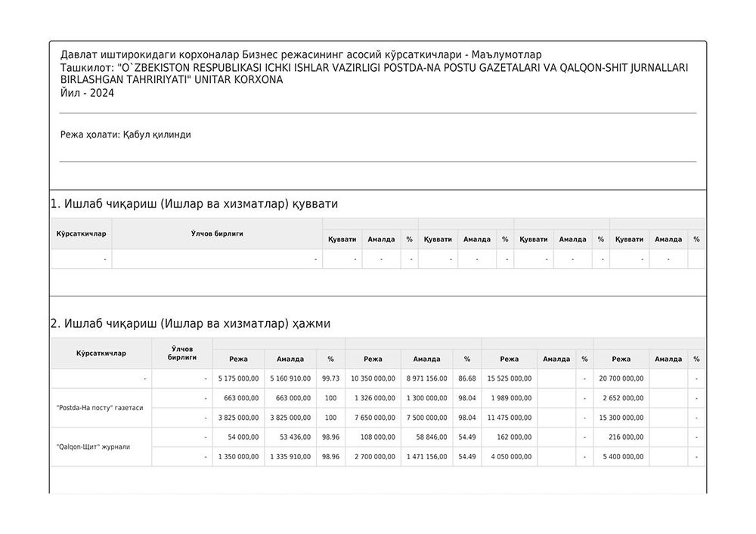
Task: Click the section heading '1. Ишлаб чиқариш қуввати'
Action: 194,204
